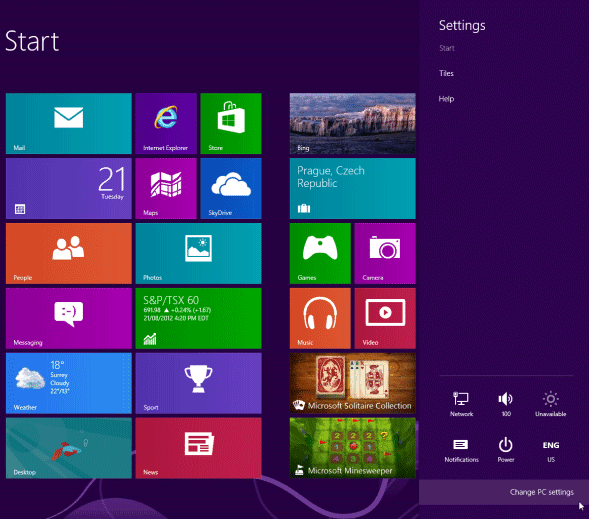Open the Store tile
This screenshot has height=519, width=589.
[x=231, y=124]
